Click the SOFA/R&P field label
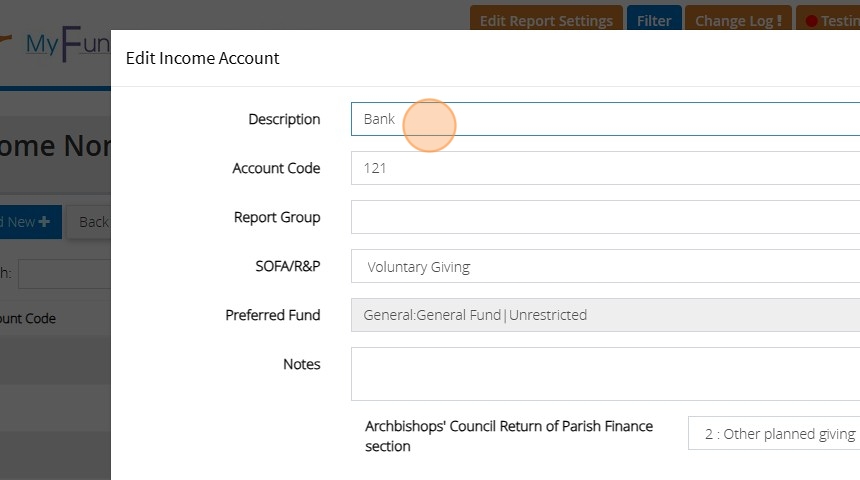Viewport: 860px width, 480px height. click(x=287, y=266)
